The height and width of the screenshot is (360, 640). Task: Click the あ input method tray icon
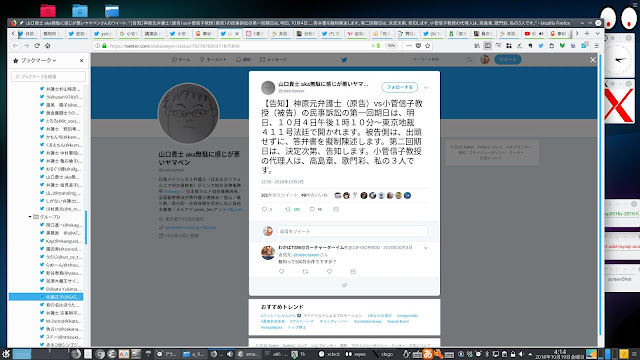pyautogui.click(x=427, y=354)
